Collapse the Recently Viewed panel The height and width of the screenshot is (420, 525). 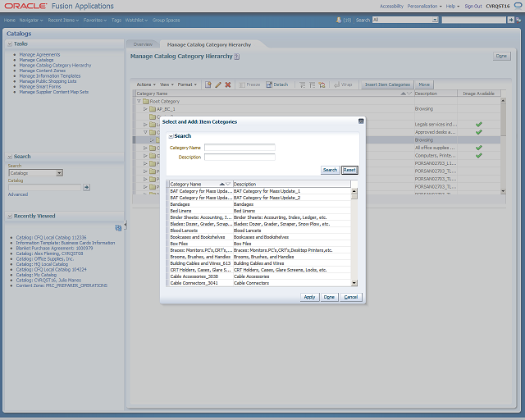10,216
